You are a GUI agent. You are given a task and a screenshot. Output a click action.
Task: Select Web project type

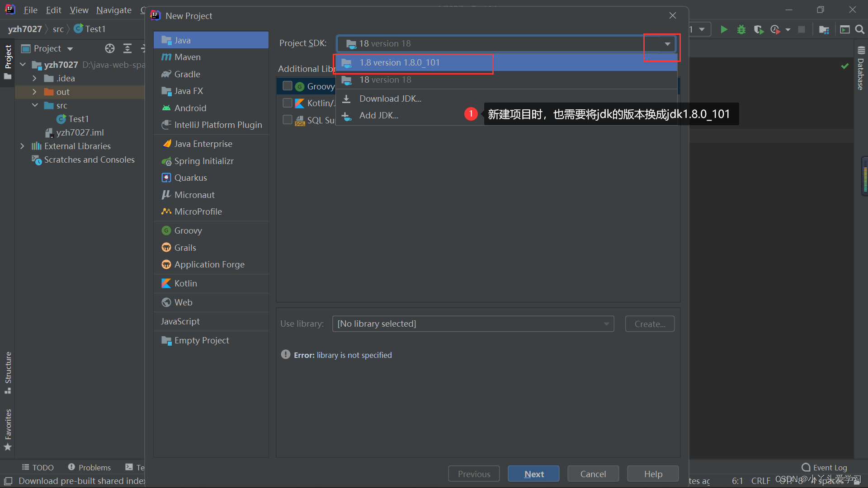(x=211, y=302)
